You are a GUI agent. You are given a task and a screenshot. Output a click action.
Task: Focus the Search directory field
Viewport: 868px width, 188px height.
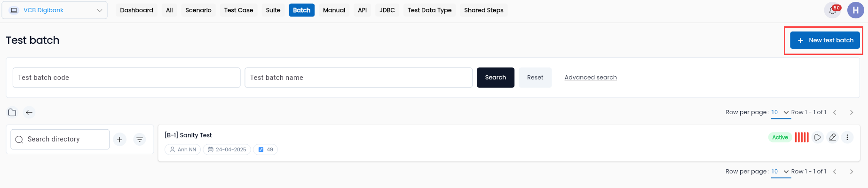pos(60,140)
